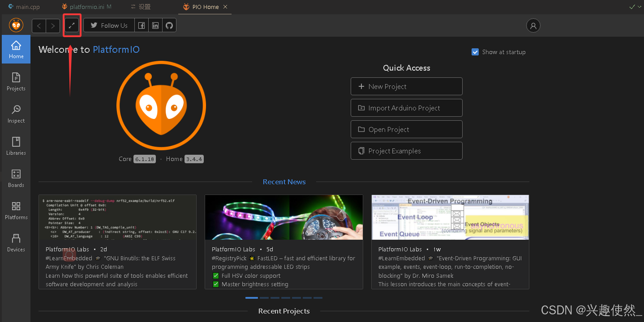Open the LinkedIn icon link
Screen dimensions: 644x322
point(155,25)
